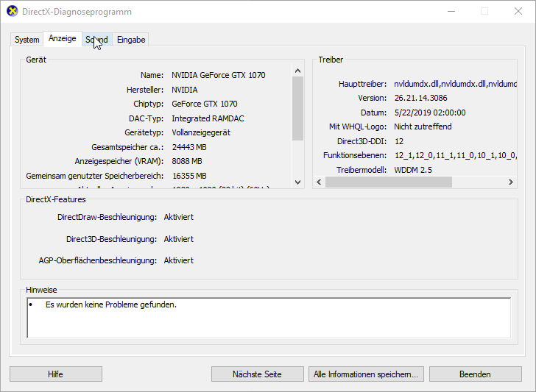Click the Treiber horizontal scrollbar thumb
Screen dimensions: 536x392
(389, 182)
